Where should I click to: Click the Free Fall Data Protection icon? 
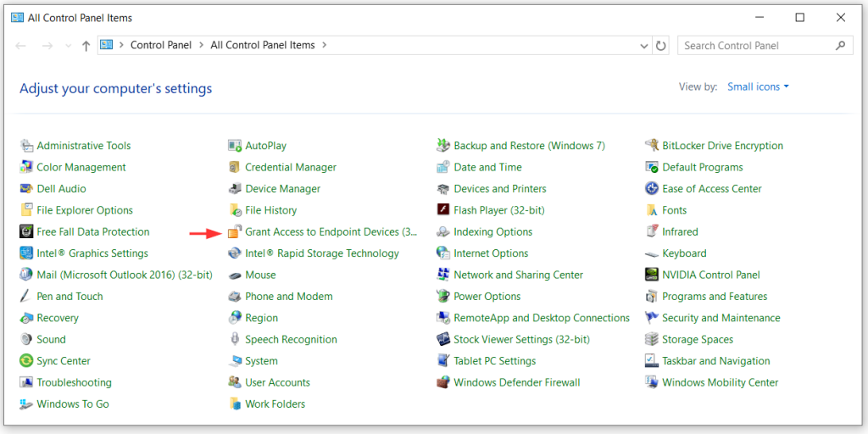[x=26, y=232]
